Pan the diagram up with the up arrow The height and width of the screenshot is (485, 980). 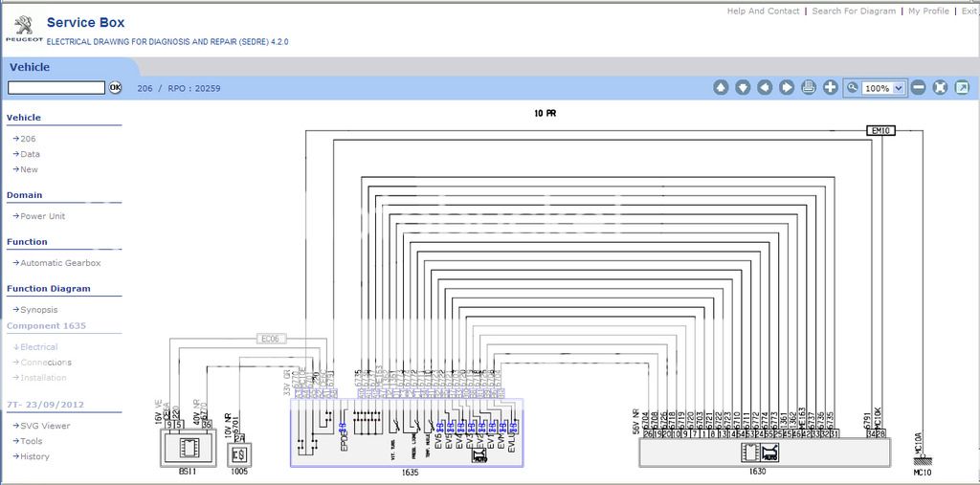click(721, 87)
